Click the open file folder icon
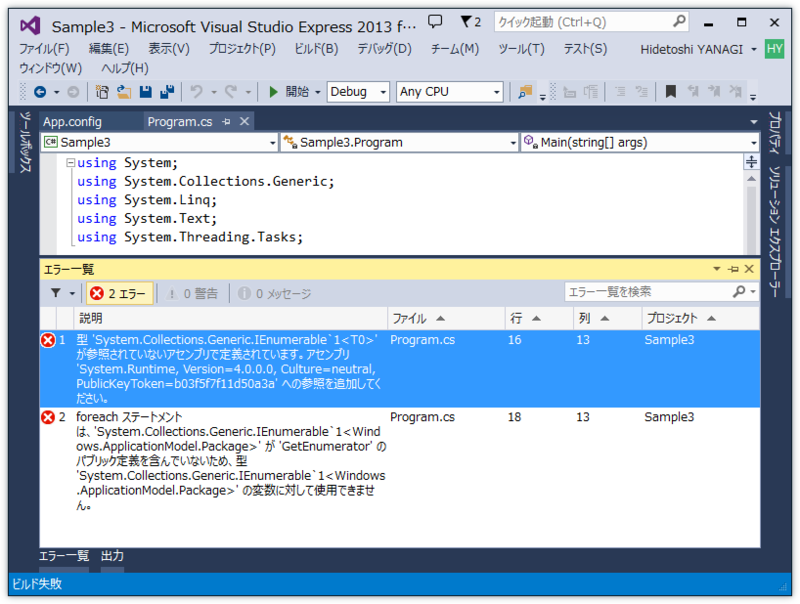This screenshot has width=800, height=604. coord(124,92)
